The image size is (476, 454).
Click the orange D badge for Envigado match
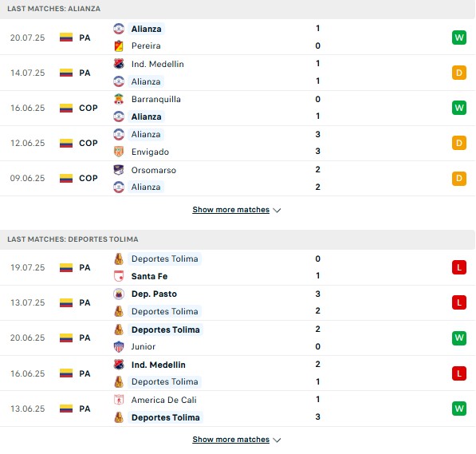(459, 143)
